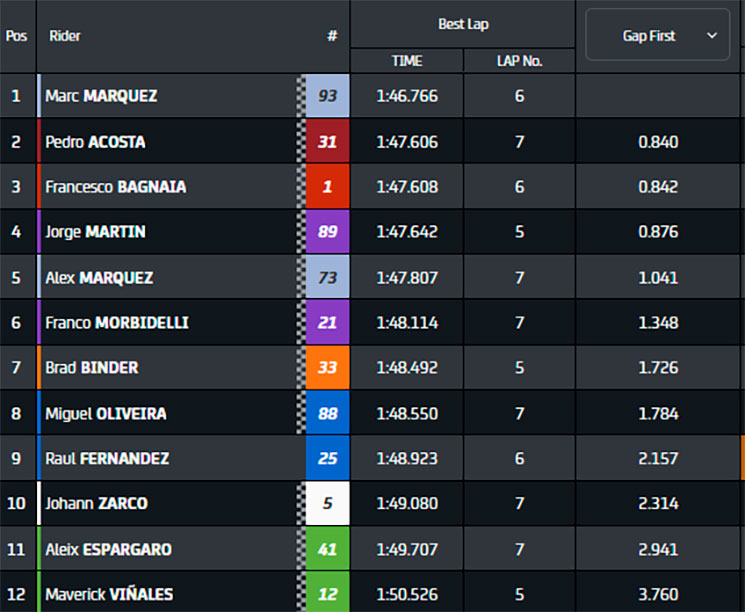Open Franco Morbidelli's rider name
Screen dimensions: 745x612
[x=117, y=323]
